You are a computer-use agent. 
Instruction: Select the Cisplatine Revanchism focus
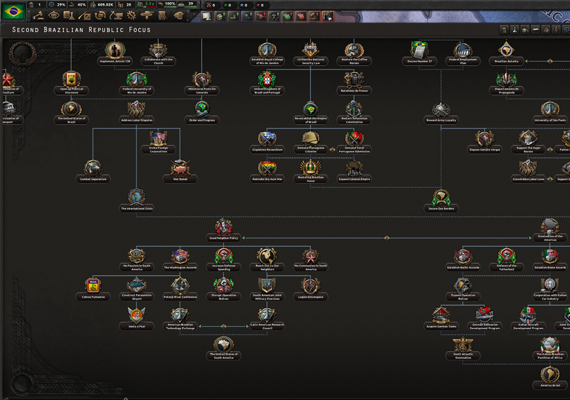[x=267, y=142]
